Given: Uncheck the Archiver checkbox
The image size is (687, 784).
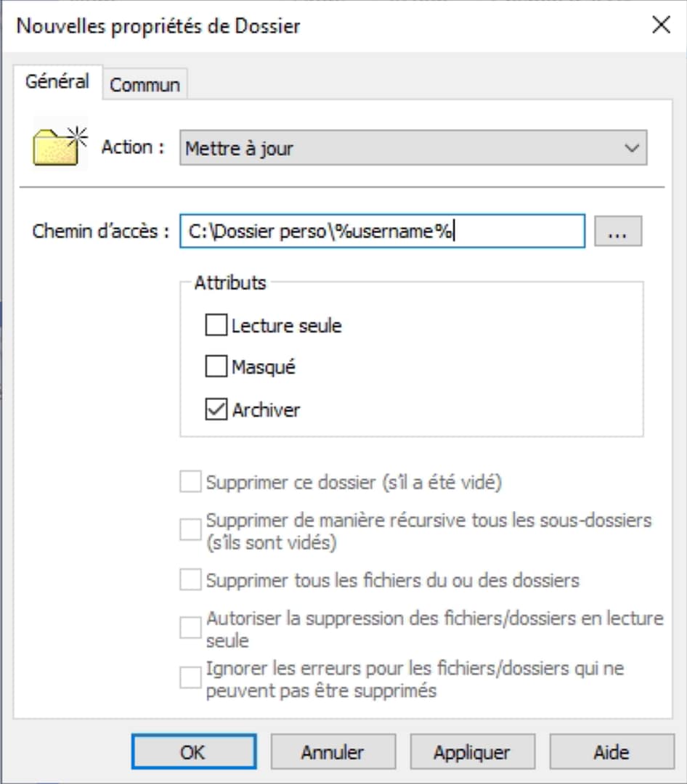Looking at the screenshot, I should click(x=216, y=409).
